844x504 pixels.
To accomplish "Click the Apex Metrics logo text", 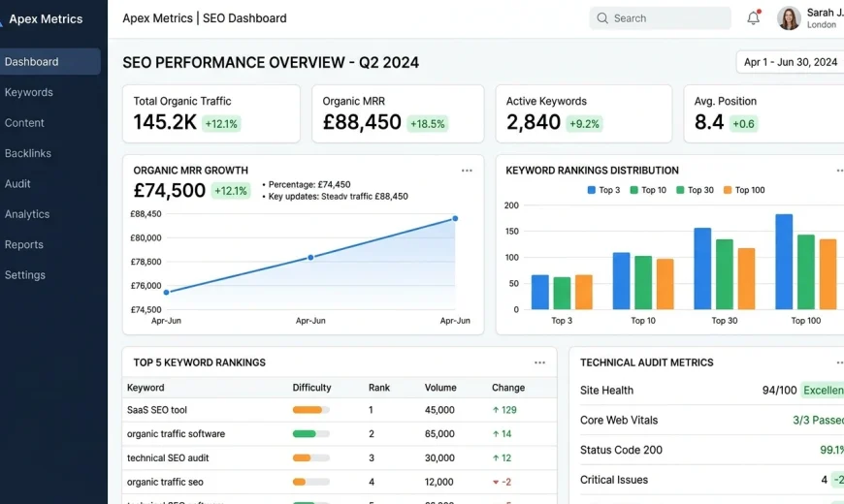I will click(x=46, y=18).
